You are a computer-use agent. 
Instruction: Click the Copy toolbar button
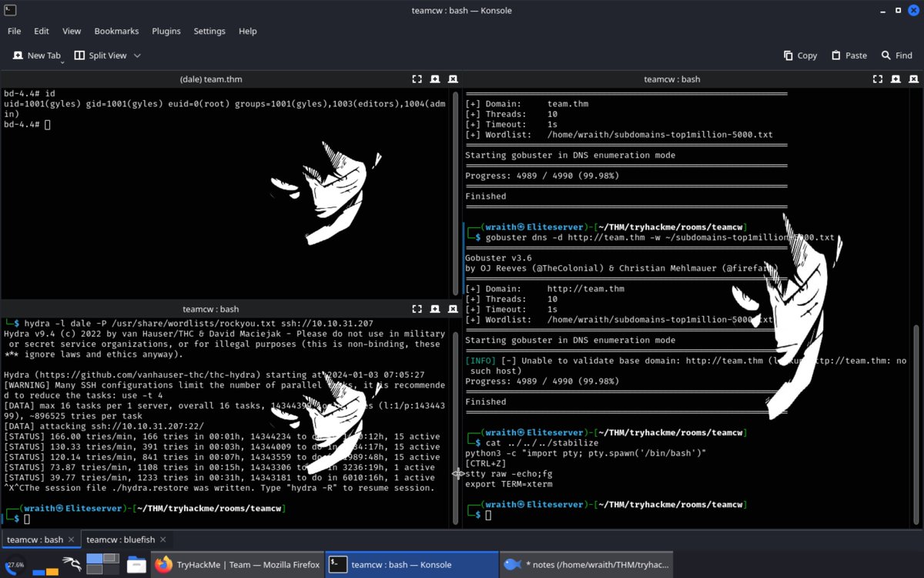point(800,55)
